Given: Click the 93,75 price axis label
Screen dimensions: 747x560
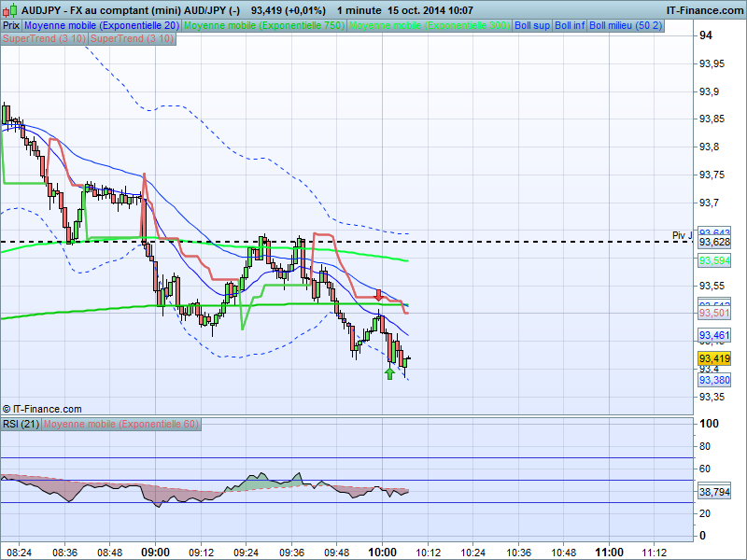Looking at the screenshot, I should tap(712, 175).
